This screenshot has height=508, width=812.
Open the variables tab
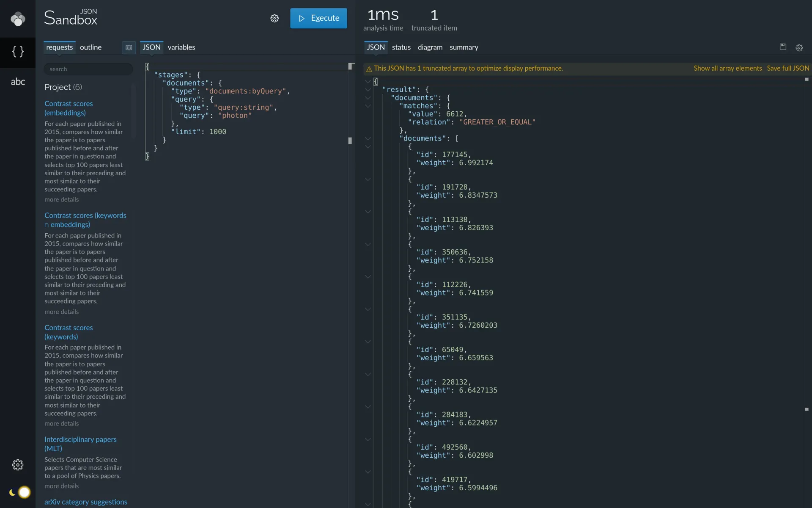click(181, 47)
